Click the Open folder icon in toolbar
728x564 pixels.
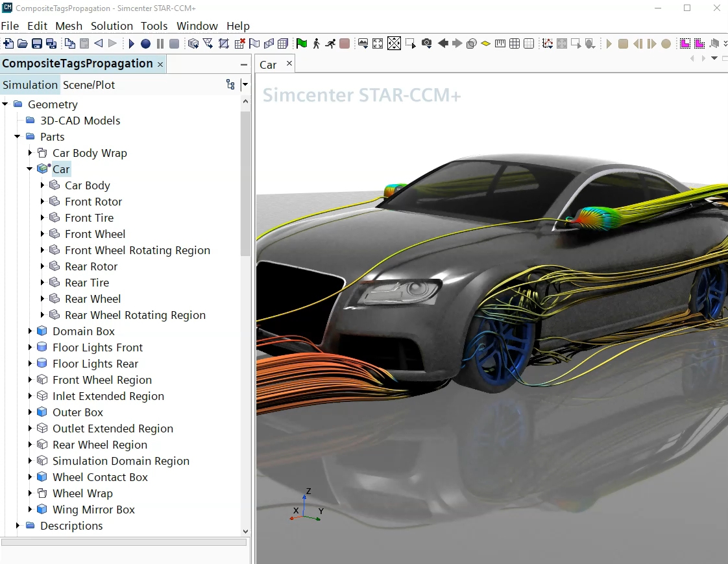(22, 43)
